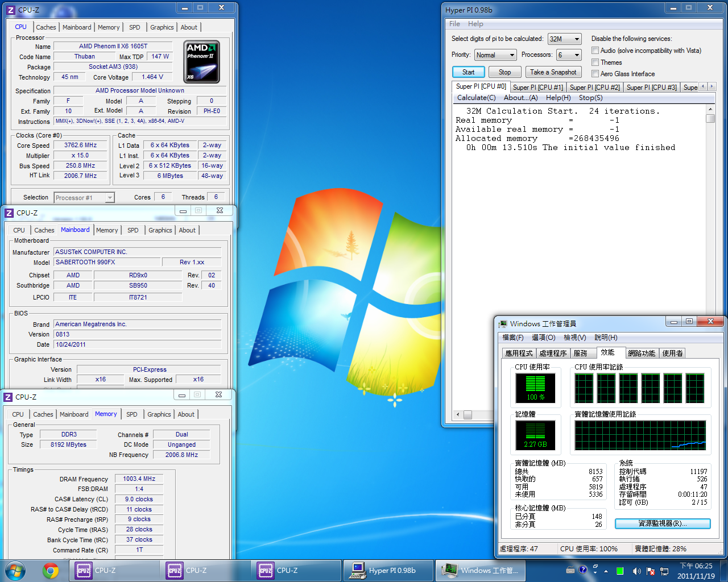Viewport: 728px width, 582px height.
Task: Open the File menu in Hyper PI
Action: (454, 24)
